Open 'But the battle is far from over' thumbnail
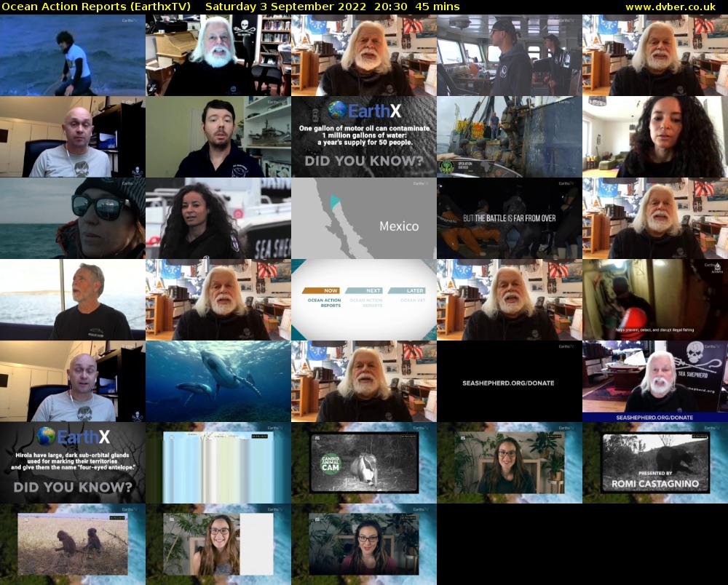The height and width of the screenshot is (585, 728). point(510,218)
